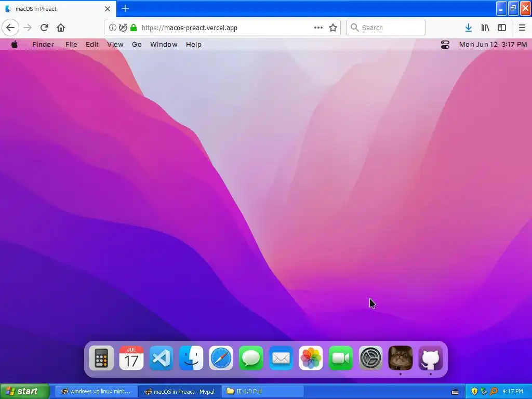Viewport: 532px width, 399px height.
Task: Open the Go menu
Action: coord(137,45)
